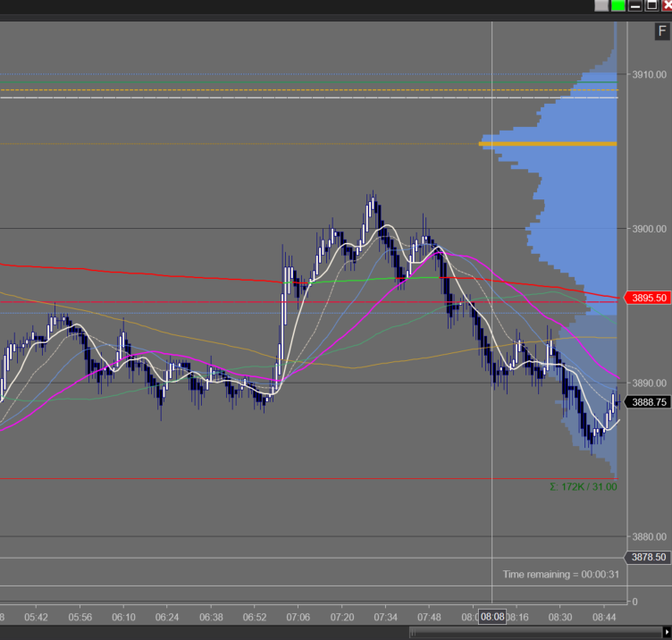Click the scroll-right arrow on the bottom scrollbar
Viewport: 672px width, 640px height.
tap(667, 632)
